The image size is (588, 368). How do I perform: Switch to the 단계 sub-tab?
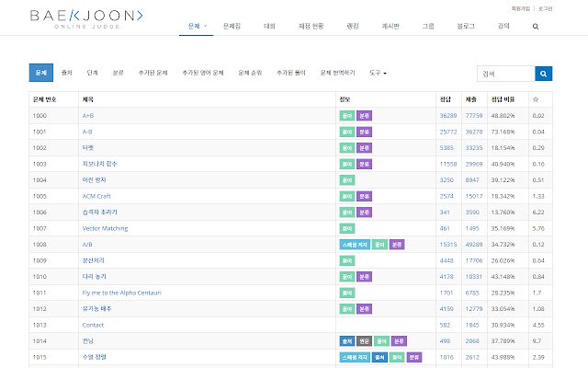coord(93,73)
